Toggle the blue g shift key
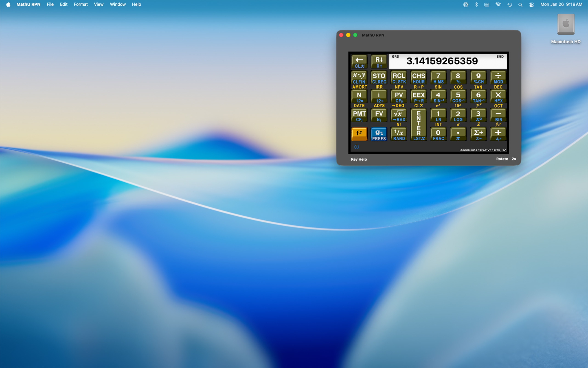This screenshot has width=588, height=368. coord(379,134)
